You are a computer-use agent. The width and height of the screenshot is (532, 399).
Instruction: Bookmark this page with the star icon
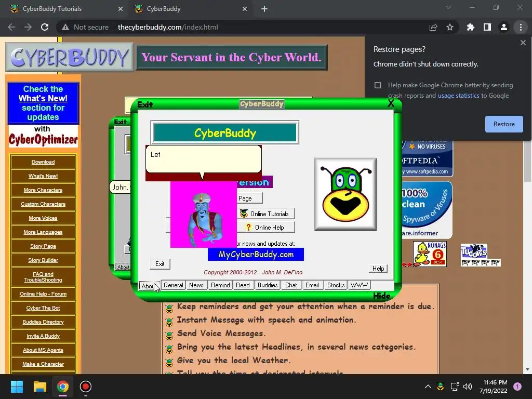[450, 27]
